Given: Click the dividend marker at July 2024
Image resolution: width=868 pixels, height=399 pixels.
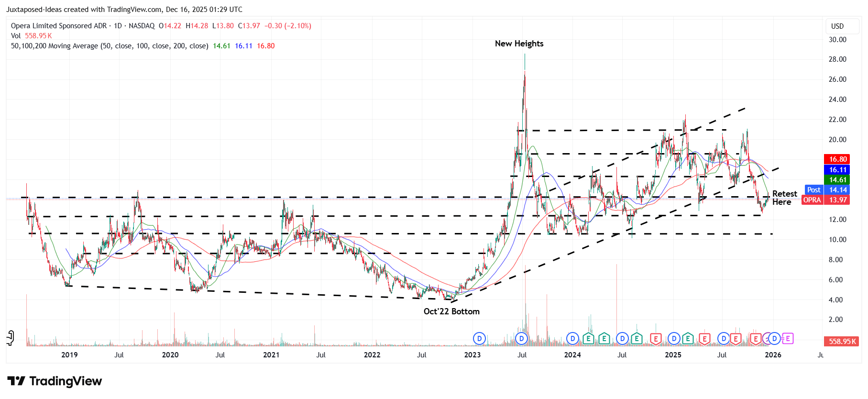Looking at the screenshot, I should (x=622, y=339).
